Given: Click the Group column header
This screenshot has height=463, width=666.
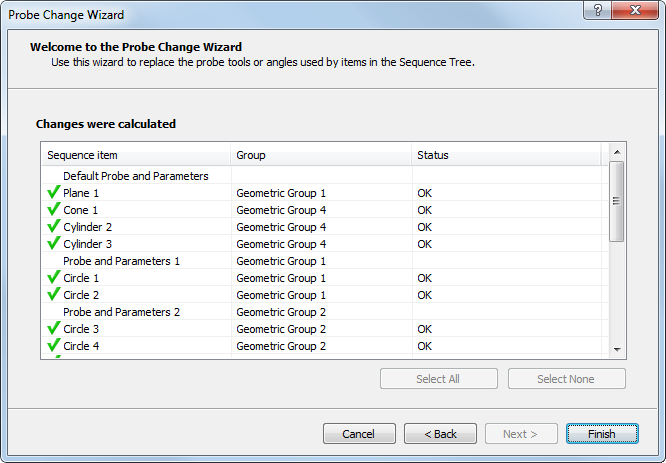Looking at the screenshot, I should coord(320,155).
